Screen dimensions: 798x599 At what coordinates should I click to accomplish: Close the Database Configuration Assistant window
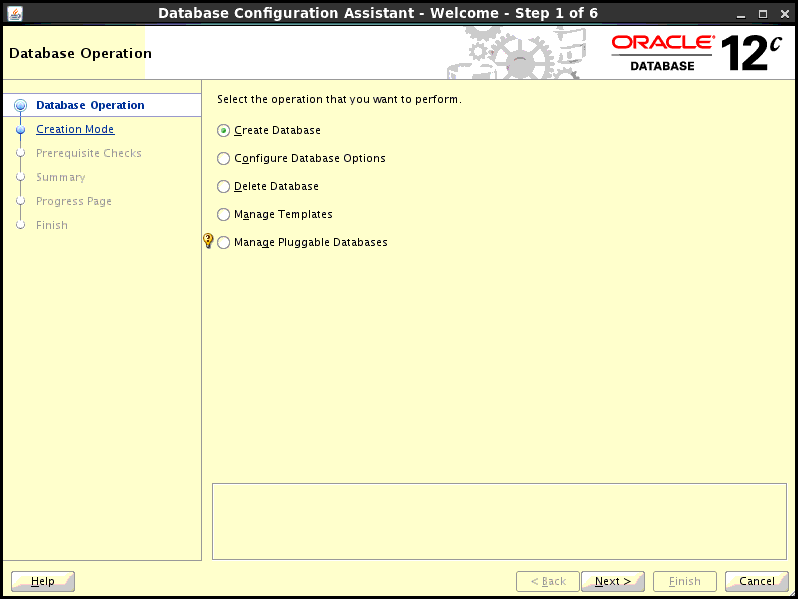point(785,14)
